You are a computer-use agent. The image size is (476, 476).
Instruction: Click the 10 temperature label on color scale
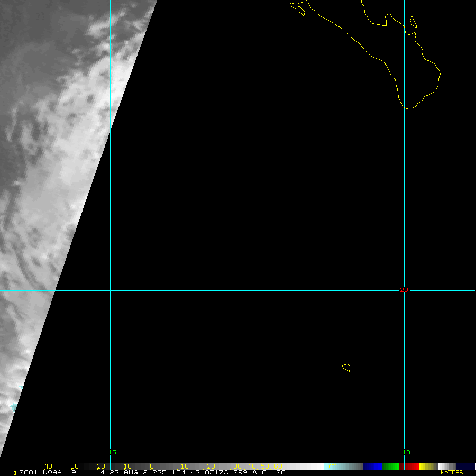(127, 466)
